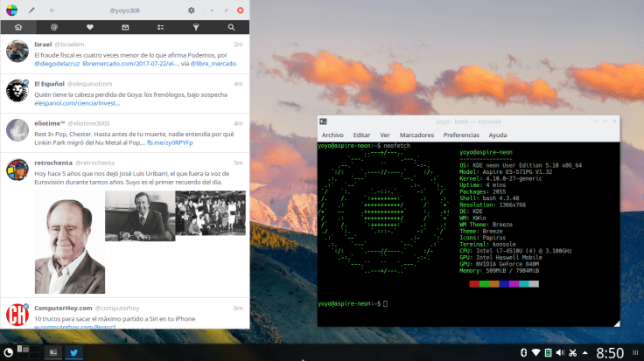
Task: Open the mentions (@) tab
Action: [53, 27]
